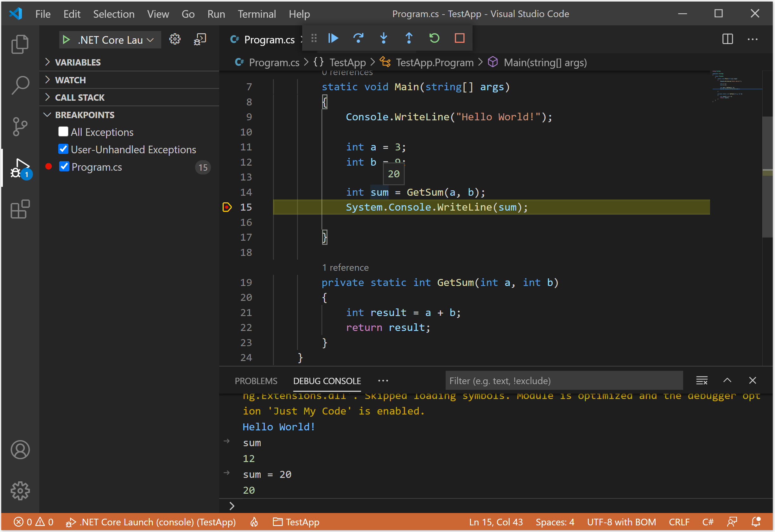775x532 pixels.
Task: Click the debug console filter input
Action: coord(563,381)
